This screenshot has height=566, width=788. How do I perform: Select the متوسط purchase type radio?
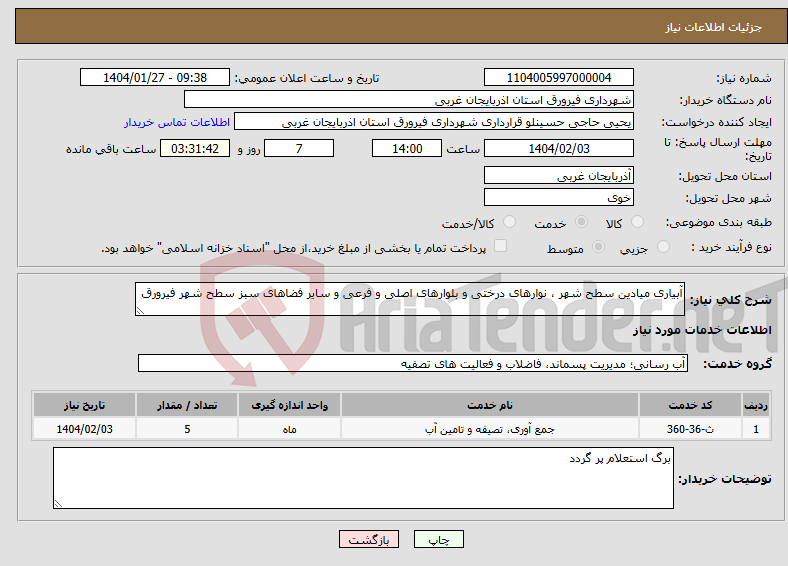599,247
